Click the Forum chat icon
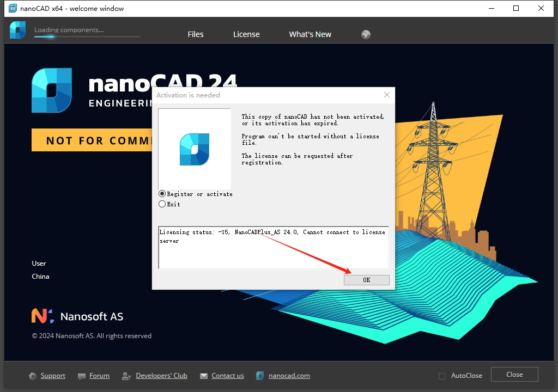Image resolution: width=558 pixels, height=392 pixels. [82, 376]
